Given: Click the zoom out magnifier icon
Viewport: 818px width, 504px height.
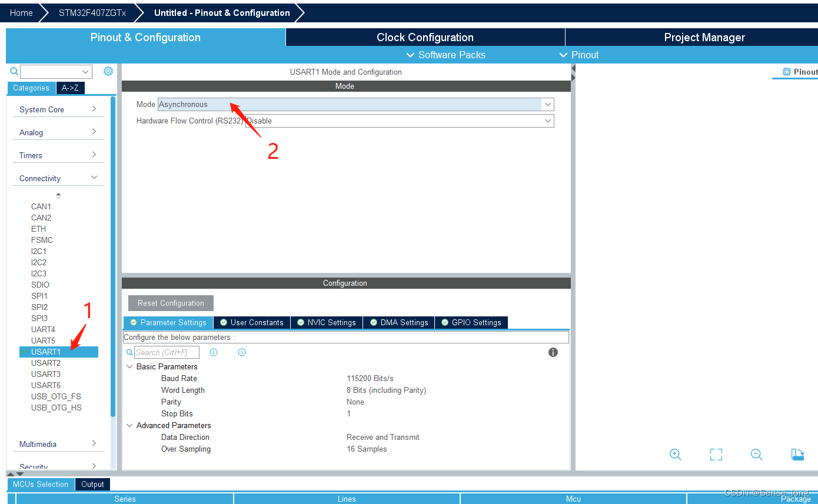Looking at the screenshot, I should [x=757, y=455].
